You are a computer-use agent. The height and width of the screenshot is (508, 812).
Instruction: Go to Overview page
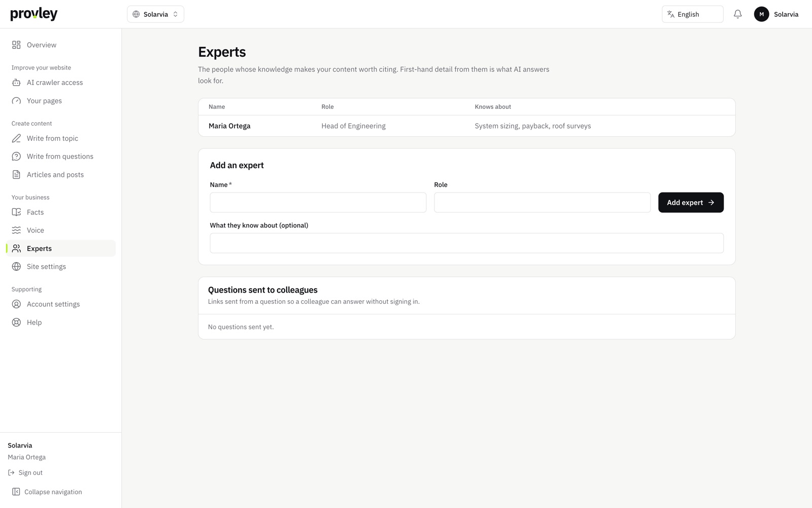[x=61, y=45]
